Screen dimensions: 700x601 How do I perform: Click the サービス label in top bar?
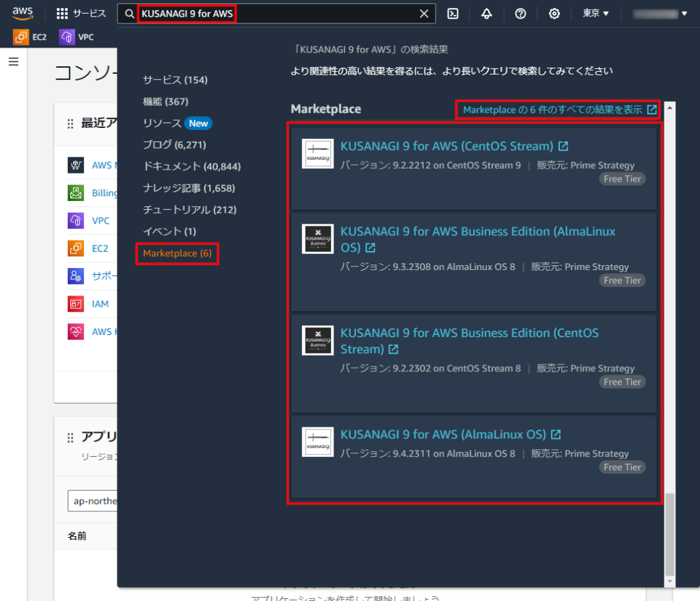point(90,14)
